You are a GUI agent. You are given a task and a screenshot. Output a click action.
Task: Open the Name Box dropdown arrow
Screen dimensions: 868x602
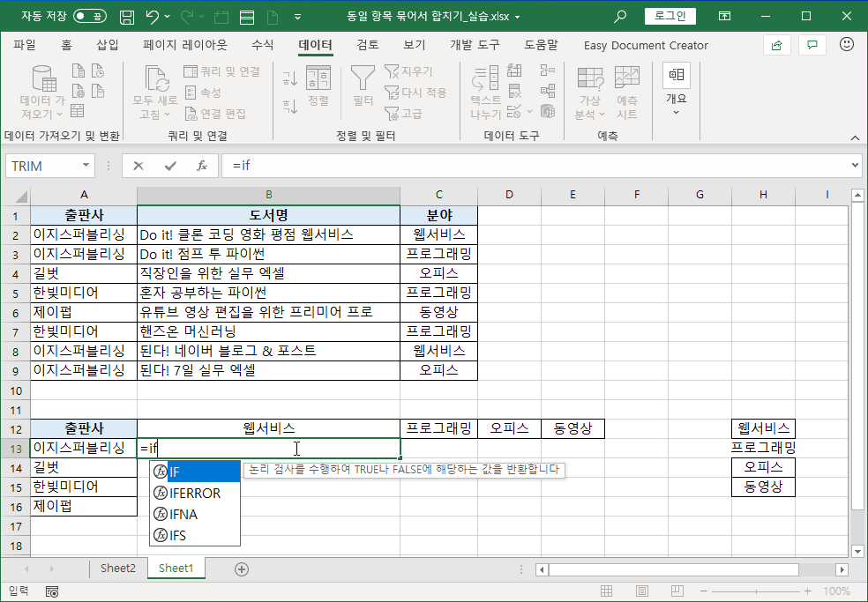(x=86, y=166)
